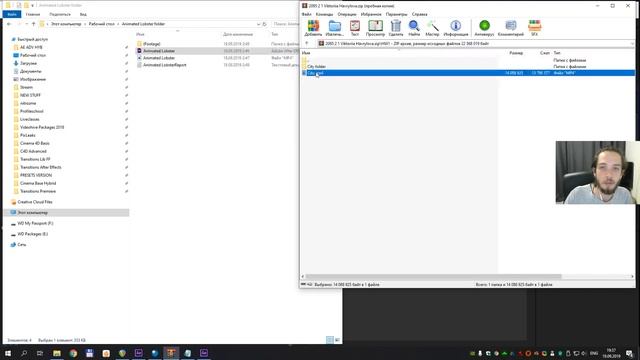Open taskbar search magnifier
Image resolution: width=640 pixels, height=360 pixels.
coord(24,353)
